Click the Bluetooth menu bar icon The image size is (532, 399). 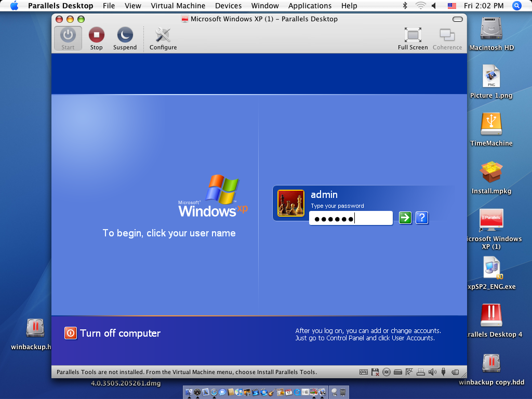[405, 5]
